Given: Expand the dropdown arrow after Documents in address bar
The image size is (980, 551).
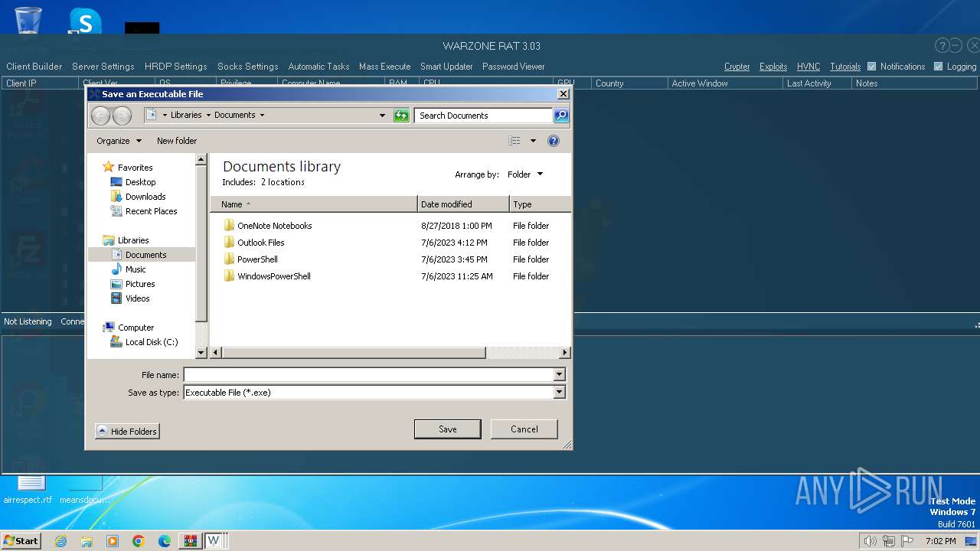Looking at the screenshot, I should [x=262, y=116].
